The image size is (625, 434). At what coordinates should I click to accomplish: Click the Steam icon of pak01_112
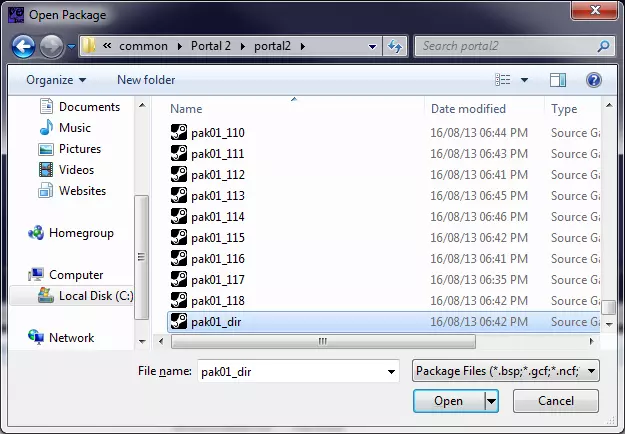pos(179,174)
